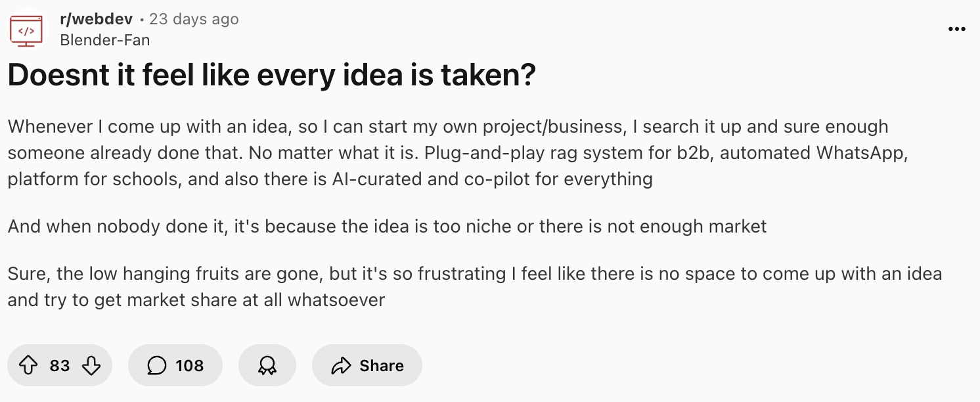980x402 pixels.
Task: Click the r/webdev community avatar icon
Action: 26,30
